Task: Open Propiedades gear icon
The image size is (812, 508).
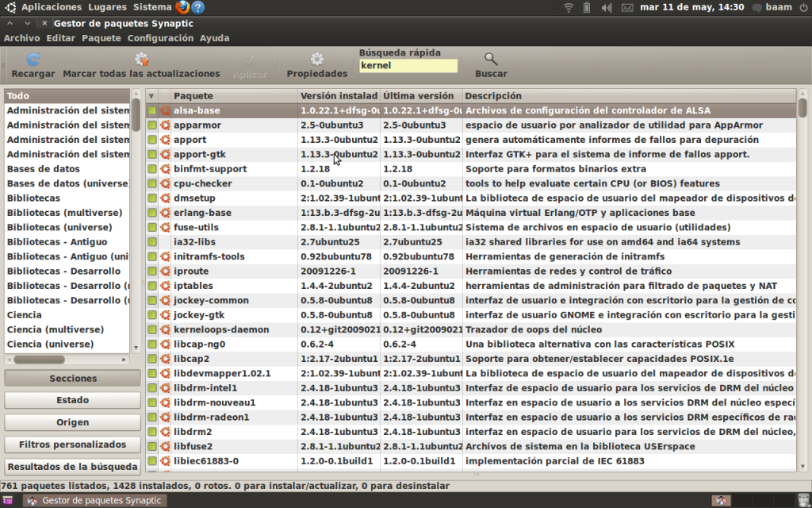Action: (x=317, y=59)
